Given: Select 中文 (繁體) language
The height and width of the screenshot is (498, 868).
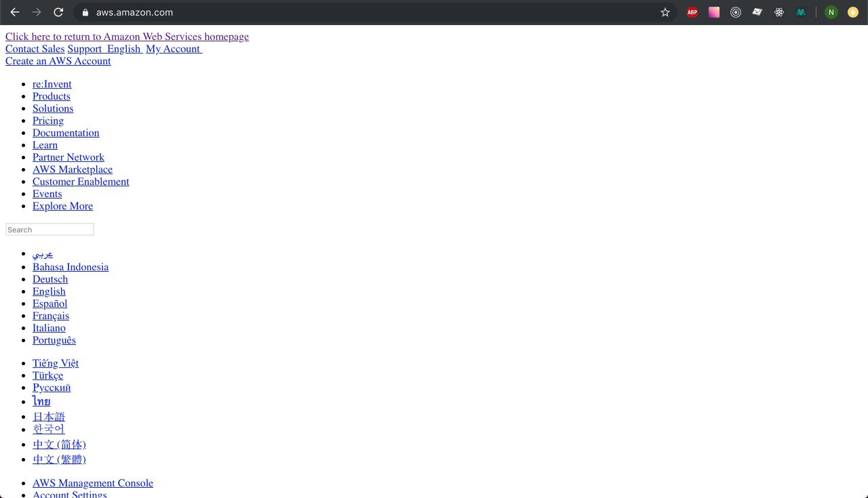Looking at the screenshot, I should [59, 459].
